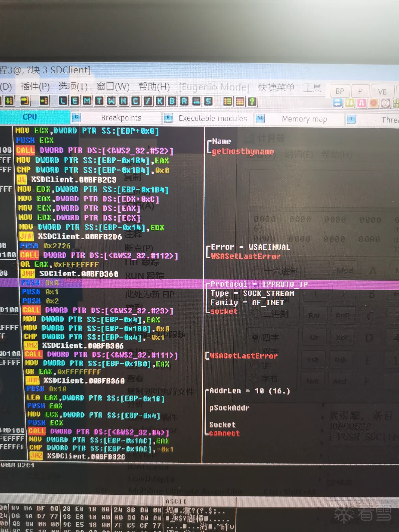399x532 pixels.
Task: Show Source via the S toolbar icon
Action: [x=208, y=101]
